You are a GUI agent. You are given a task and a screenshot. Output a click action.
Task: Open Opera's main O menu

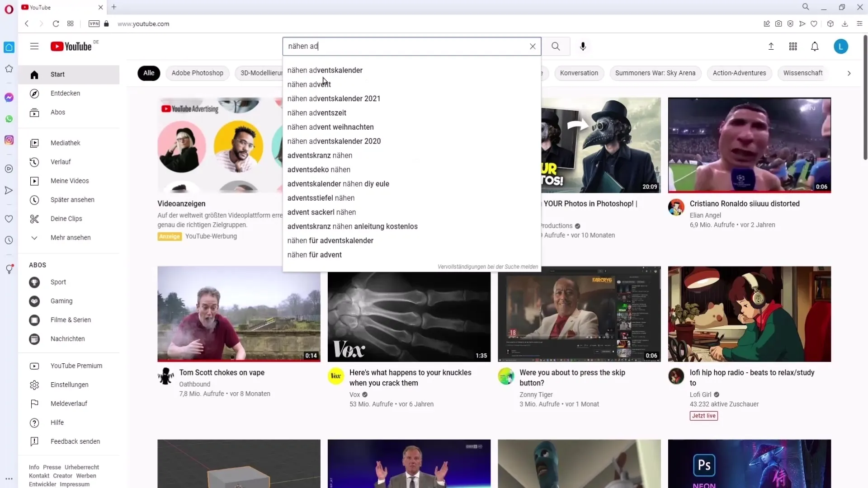pyautogui.click(x=9, y=9)
